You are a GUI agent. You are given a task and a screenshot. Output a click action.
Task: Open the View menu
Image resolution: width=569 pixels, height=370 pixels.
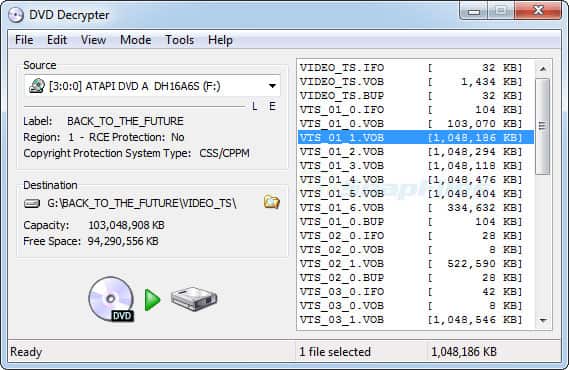coord(93,40)
